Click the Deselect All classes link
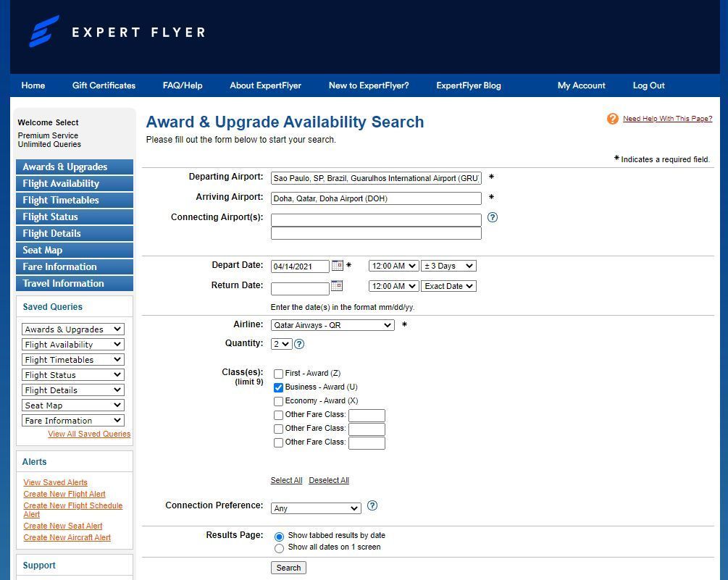Image resolution: width=728 pixels, height=580 pixels. point(329,480)
